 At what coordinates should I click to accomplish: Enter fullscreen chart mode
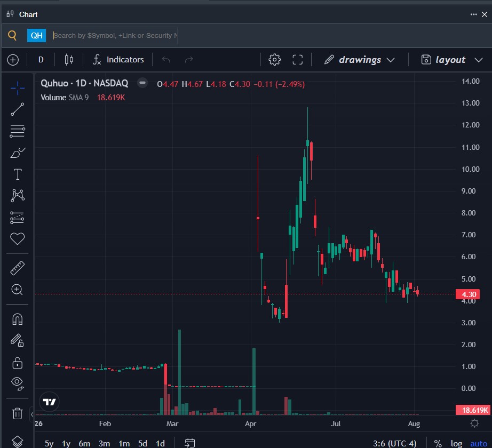297,60
